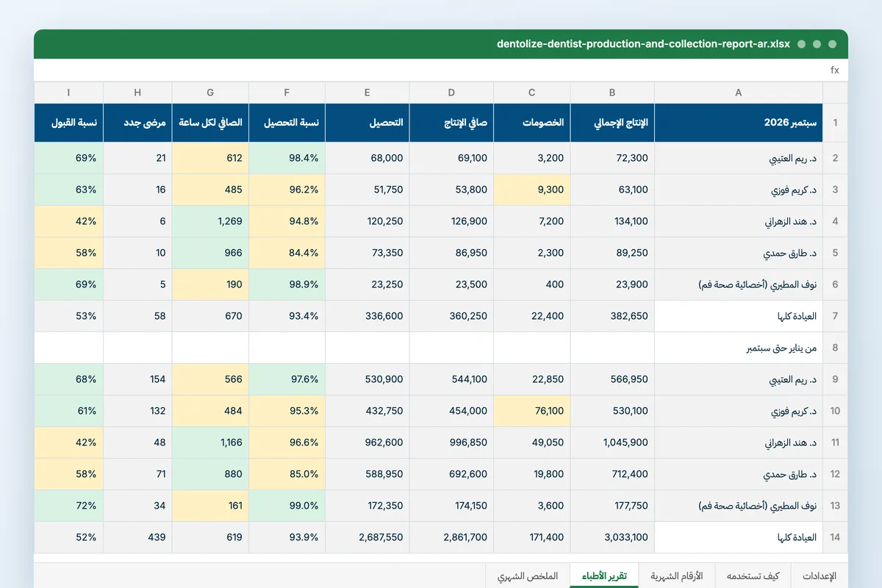Select column B header
This screenshot has width=882, height=588.
612,93
